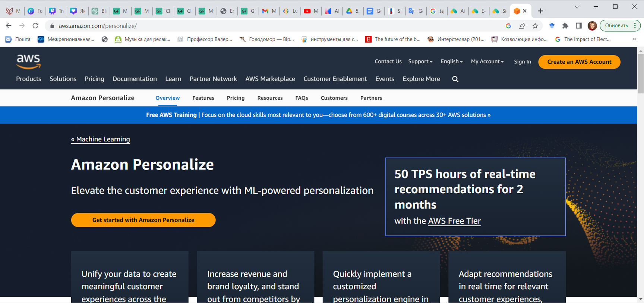Screen dimensions: 644x303
Task: Open the Межрегиональная bookmark
Action: point(66,39)
